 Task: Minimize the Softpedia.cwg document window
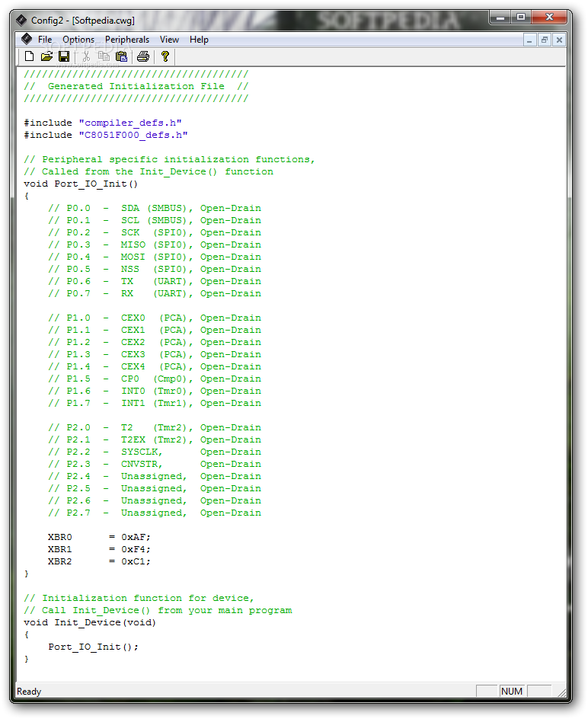(x=529, y=40)
